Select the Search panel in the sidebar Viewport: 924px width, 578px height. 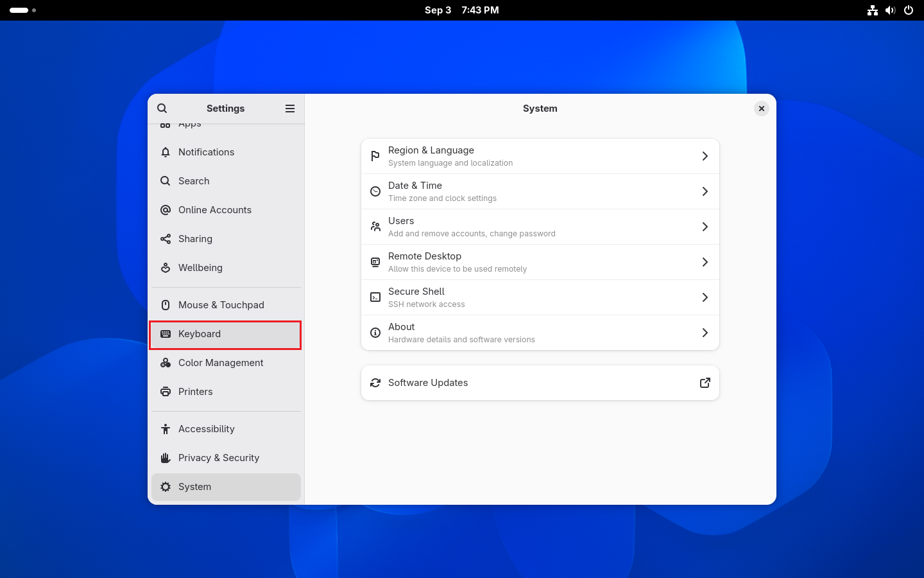pyautogui.click(x=226, y=181)
